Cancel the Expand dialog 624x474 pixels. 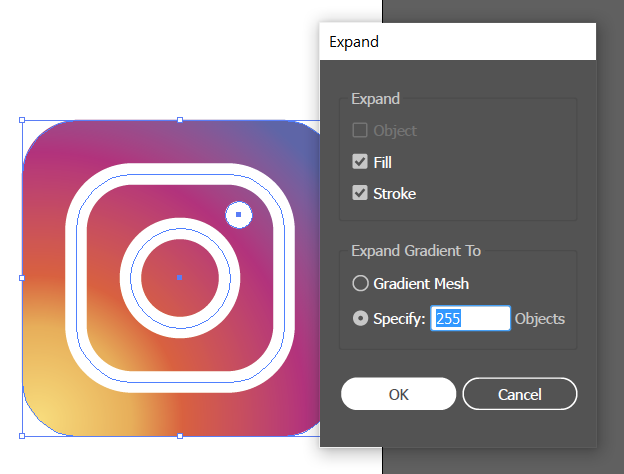(520, 394)
